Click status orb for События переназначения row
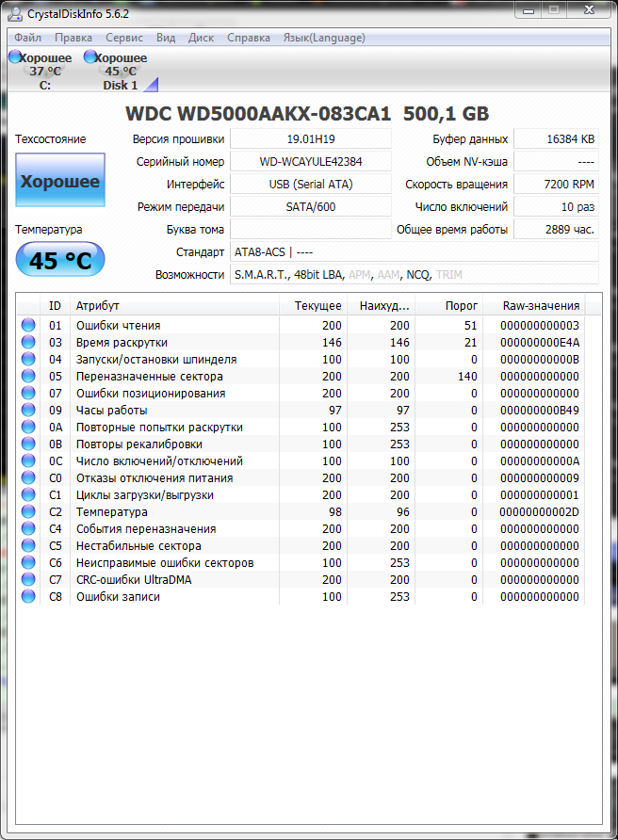618x840 pixels. (x=28, y=528)
